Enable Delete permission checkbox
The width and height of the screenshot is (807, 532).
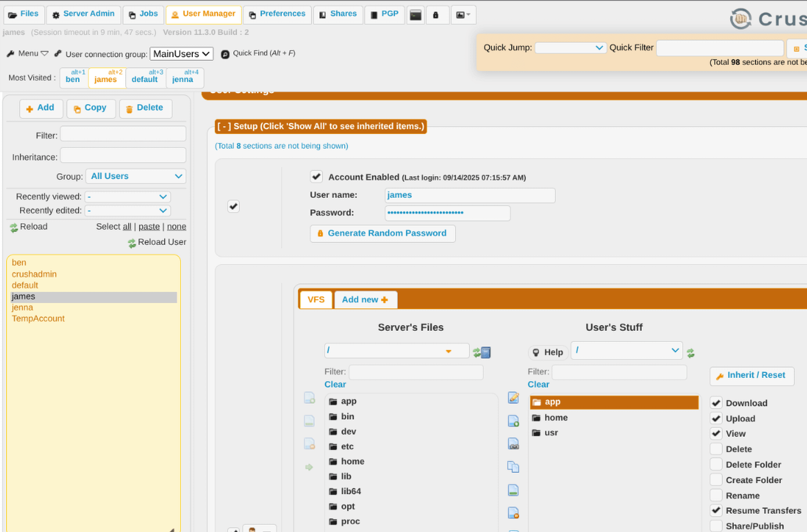click(716, 449)
